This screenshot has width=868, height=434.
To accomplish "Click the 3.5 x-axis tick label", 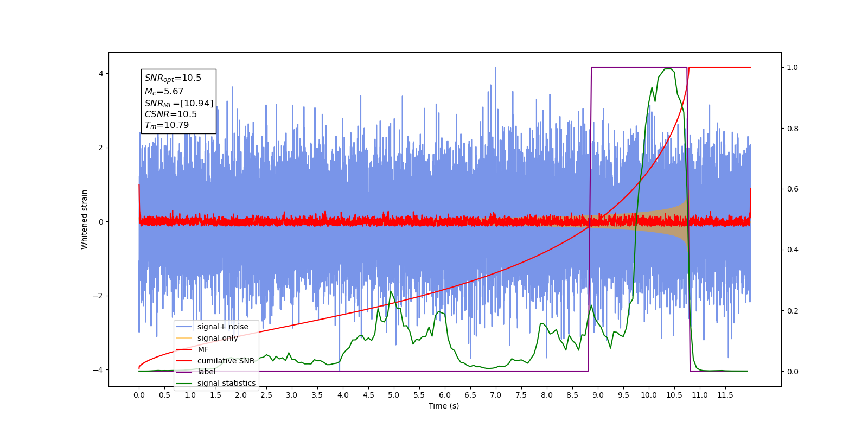I will (317, 395).
